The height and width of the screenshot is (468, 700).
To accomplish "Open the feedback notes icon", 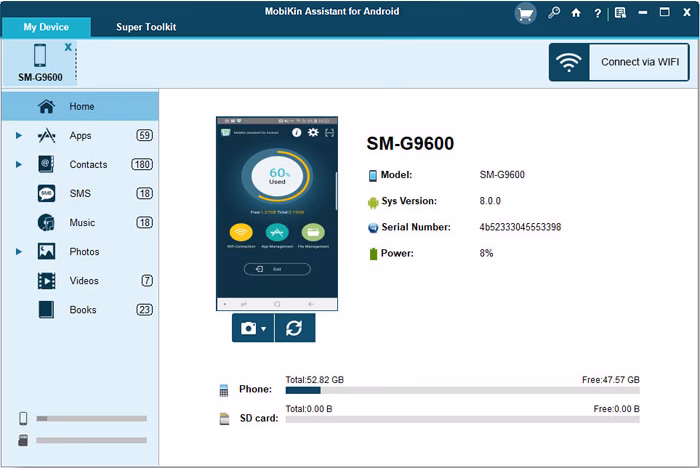I will [x=620, y=13].
